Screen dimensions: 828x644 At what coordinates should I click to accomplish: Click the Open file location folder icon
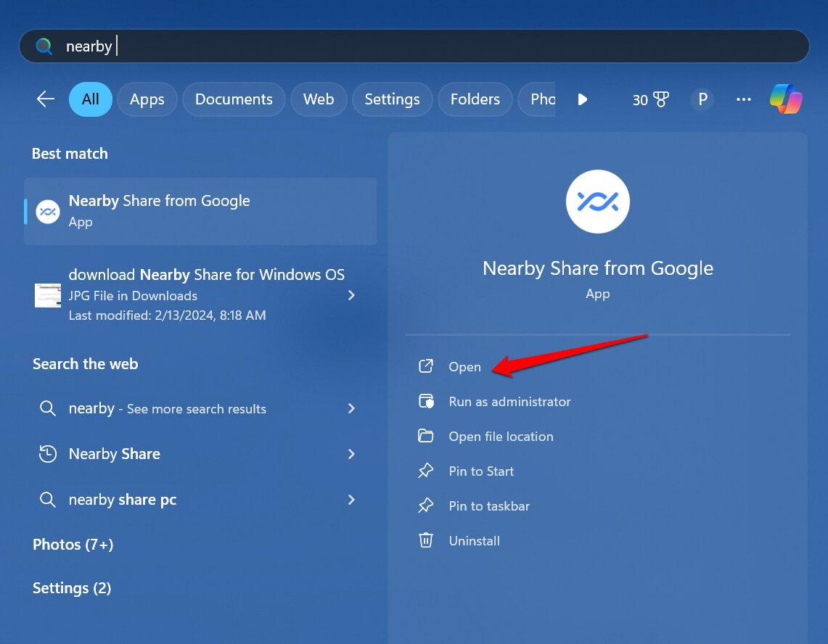click(426, 436)
